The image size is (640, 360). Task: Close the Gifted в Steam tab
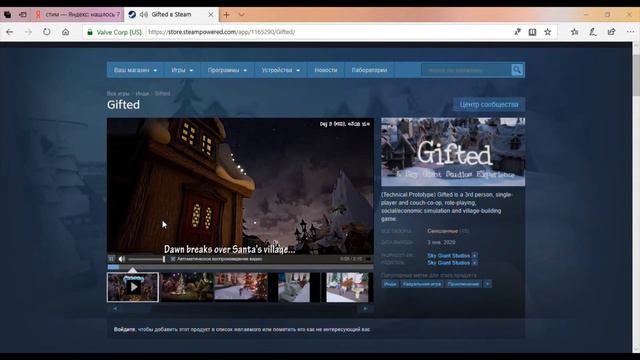coord(211,15)
